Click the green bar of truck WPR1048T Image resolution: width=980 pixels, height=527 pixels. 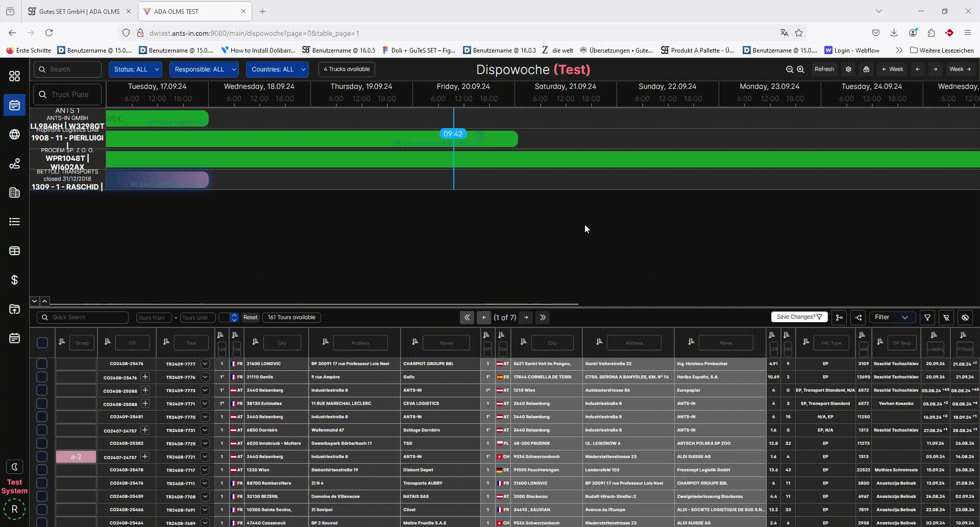tap(543, 159)
